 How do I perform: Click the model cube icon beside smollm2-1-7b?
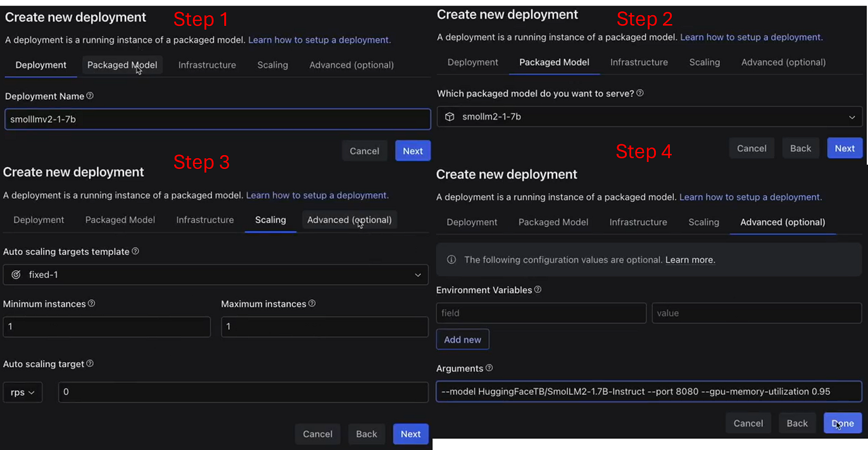[x=450, y=116]
